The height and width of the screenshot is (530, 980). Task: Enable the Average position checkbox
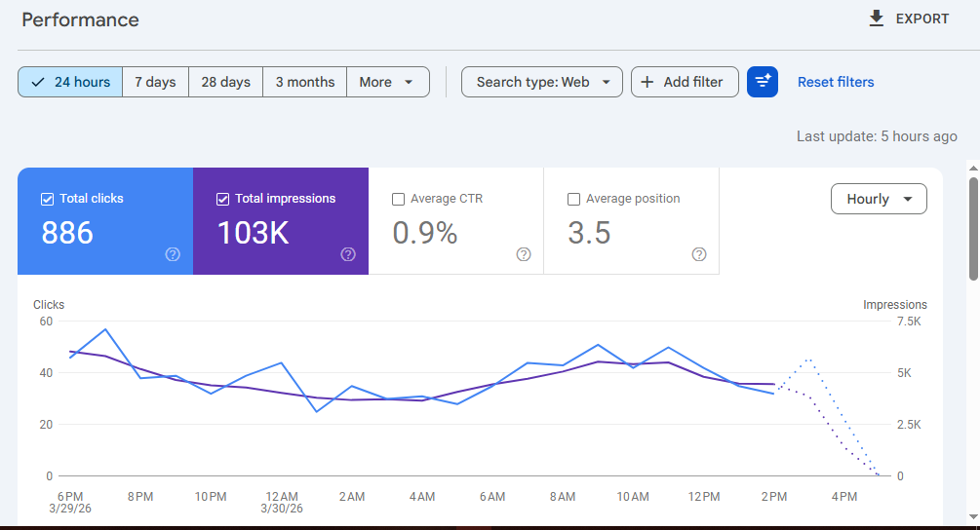coord(573,199)
